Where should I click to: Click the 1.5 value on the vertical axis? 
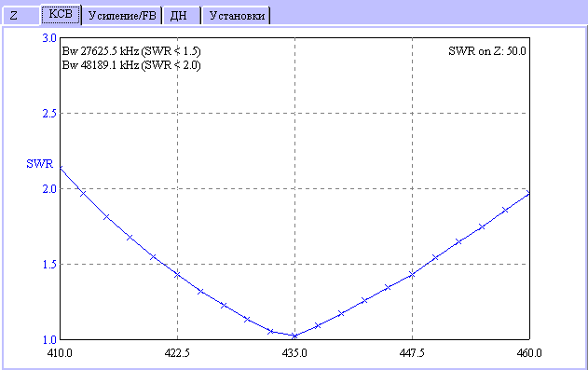click(x=49, y=265)
